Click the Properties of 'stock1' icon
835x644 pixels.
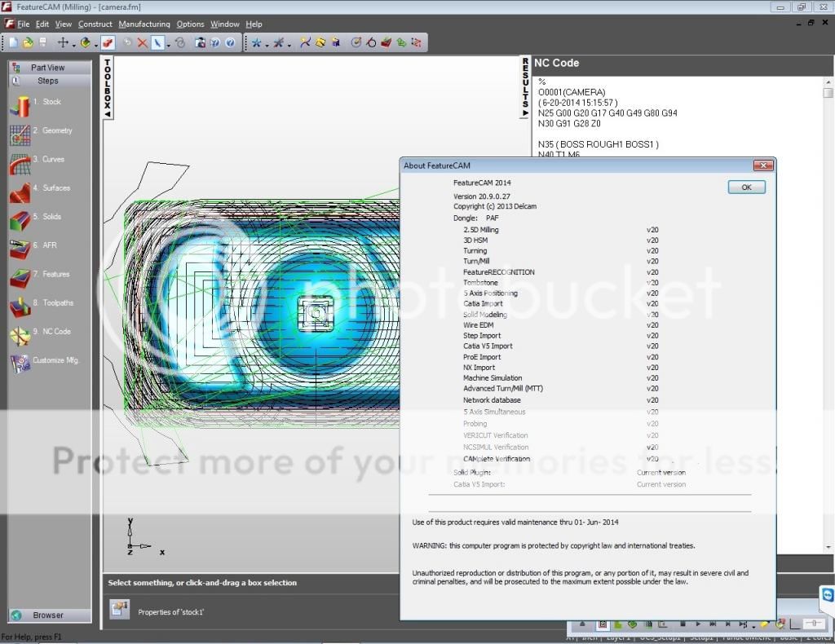coord(119,609)
